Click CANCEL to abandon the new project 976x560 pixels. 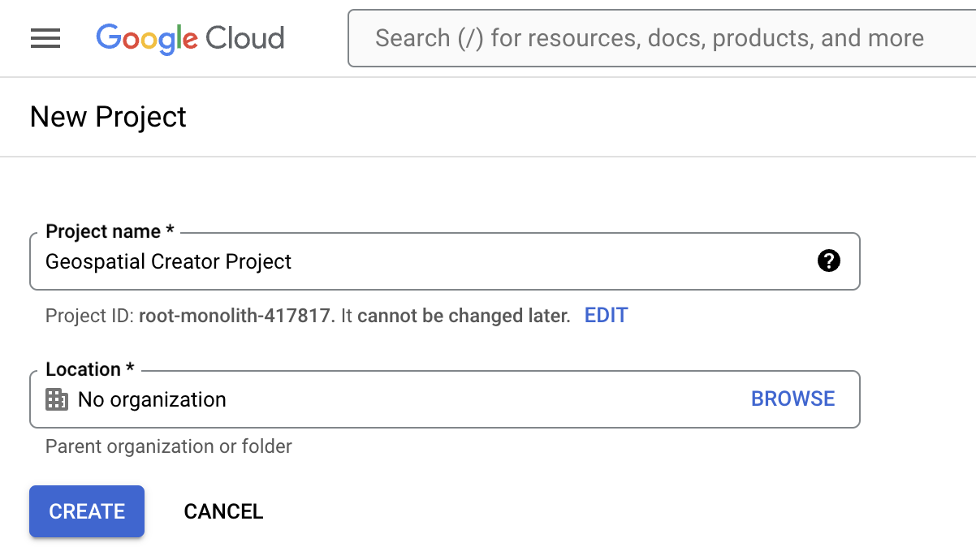coord(223,511)
